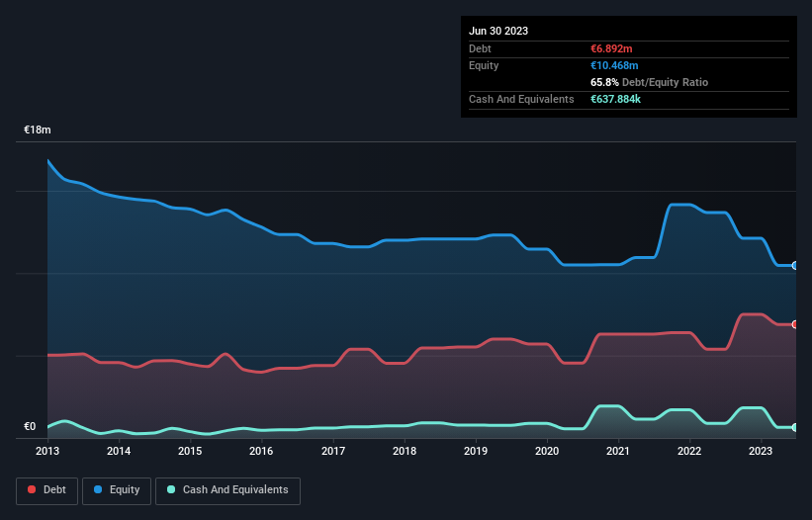Viewport: 812px width, 520px height.
Task: Select the Debt endpoint marker on chart
Action: pos(795,324)
